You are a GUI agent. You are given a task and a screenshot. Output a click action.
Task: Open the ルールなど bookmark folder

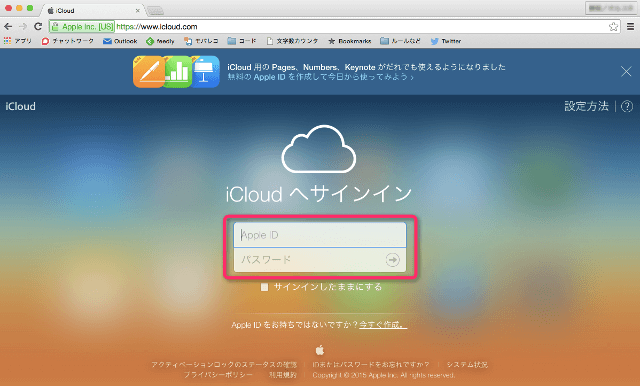click(x=400, y=41)
